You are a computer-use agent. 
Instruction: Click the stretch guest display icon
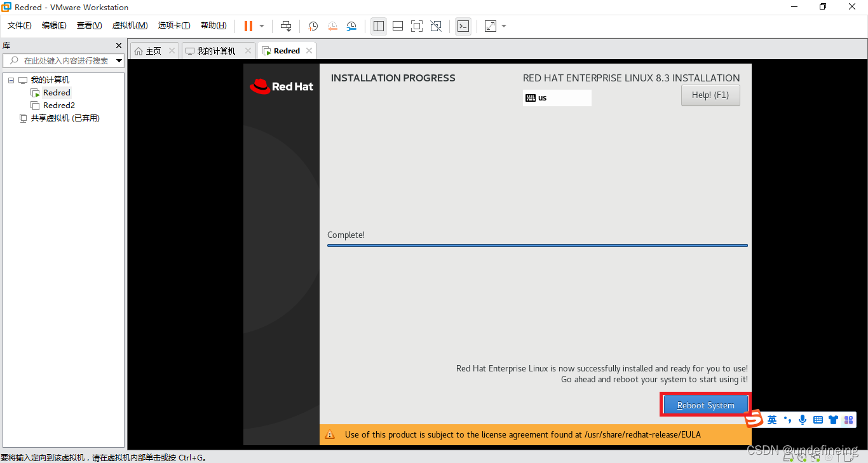point(491,26)
